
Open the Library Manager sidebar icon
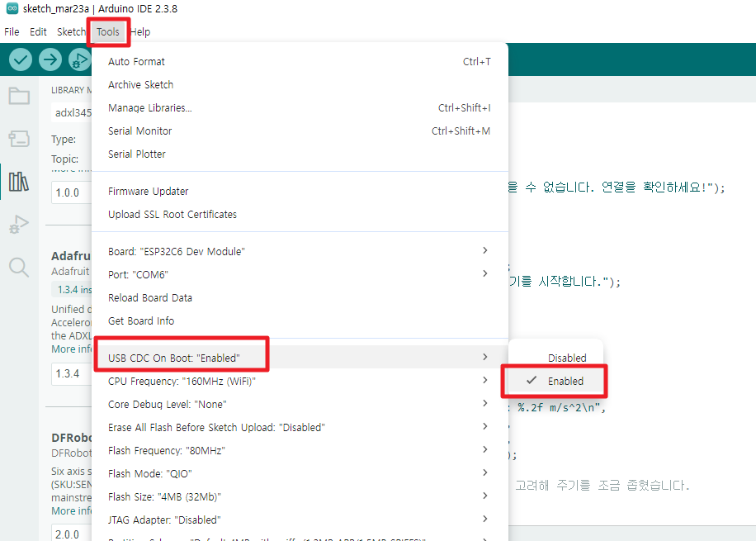click(x=19, y=182)
